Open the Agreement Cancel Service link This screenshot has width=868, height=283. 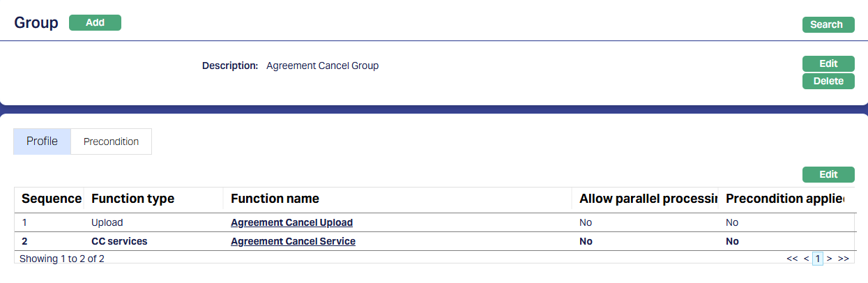coord(293,241)
